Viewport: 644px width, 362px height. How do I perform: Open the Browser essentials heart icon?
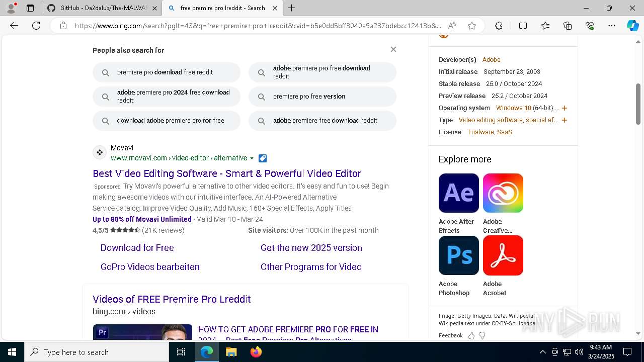590,26
